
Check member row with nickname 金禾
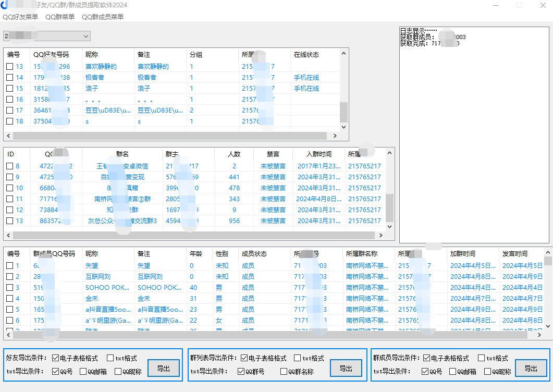click(9, 298)
